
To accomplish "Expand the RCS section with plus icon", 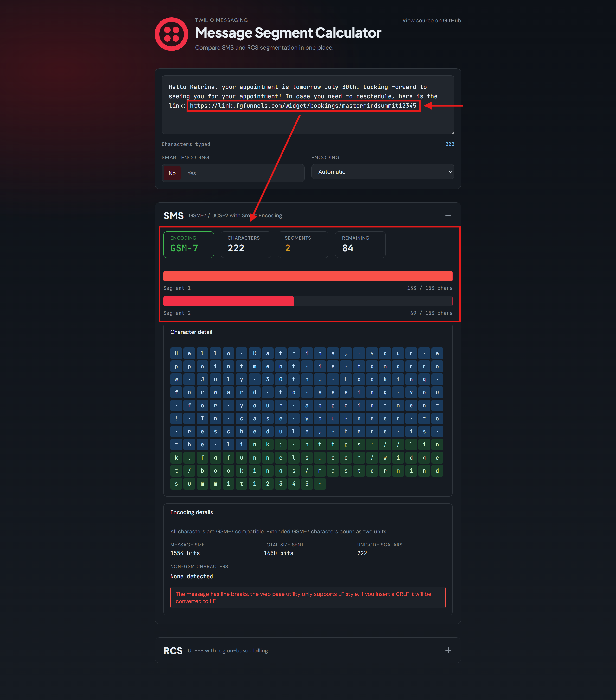I will 448,650.
